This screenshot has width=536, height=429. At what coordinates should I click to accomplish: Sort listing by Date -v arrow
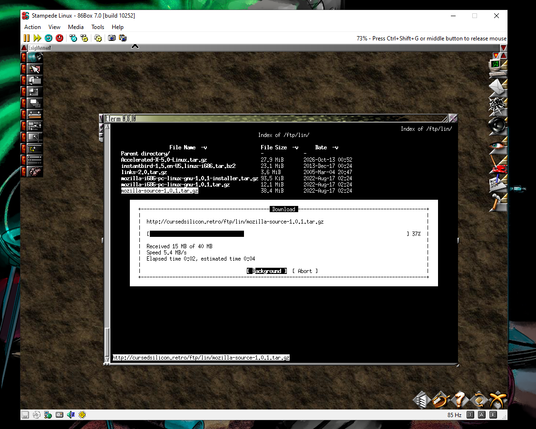point(335,148)
